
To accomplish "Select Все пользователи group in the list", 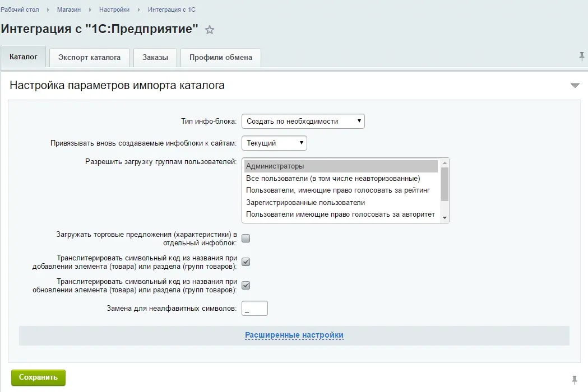I will coord(341,179).
